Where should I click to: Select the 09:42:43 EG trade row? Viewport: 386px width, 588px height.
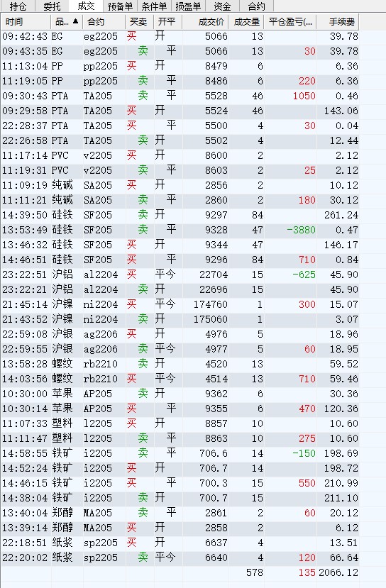click(180, 36)
